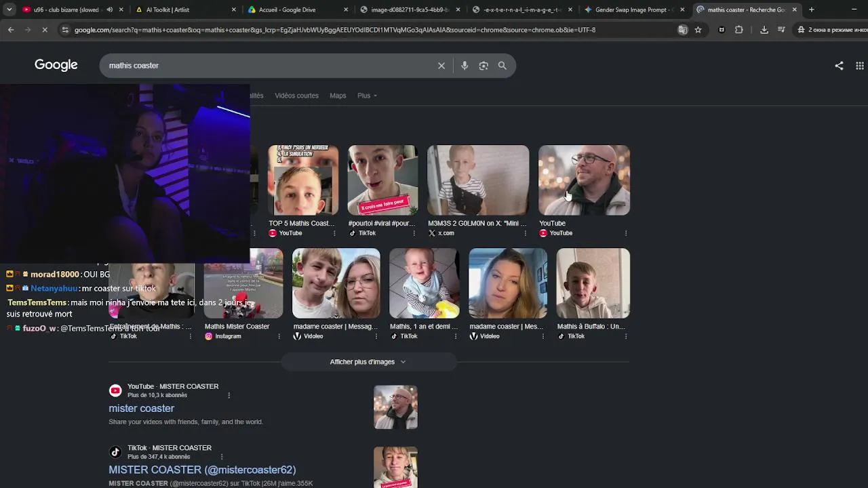Clear the search query with the X
This screenshot has height=488, width=868.
[441, 66]
